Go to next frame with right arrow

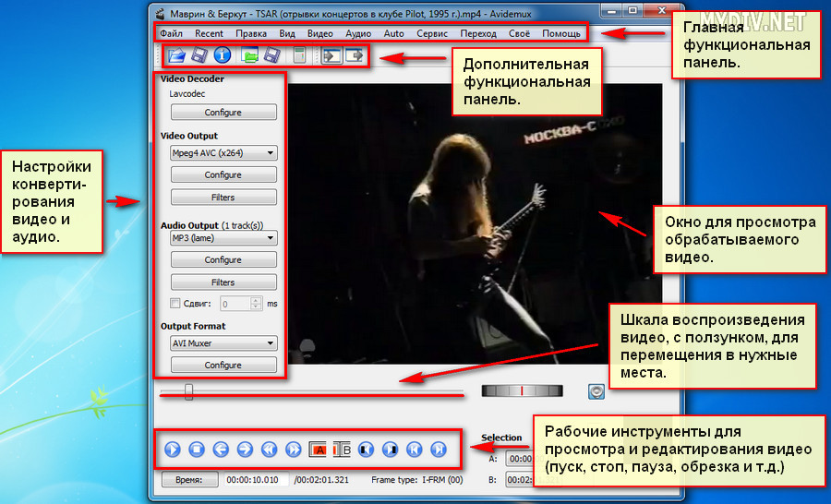[x=245, y=450]
